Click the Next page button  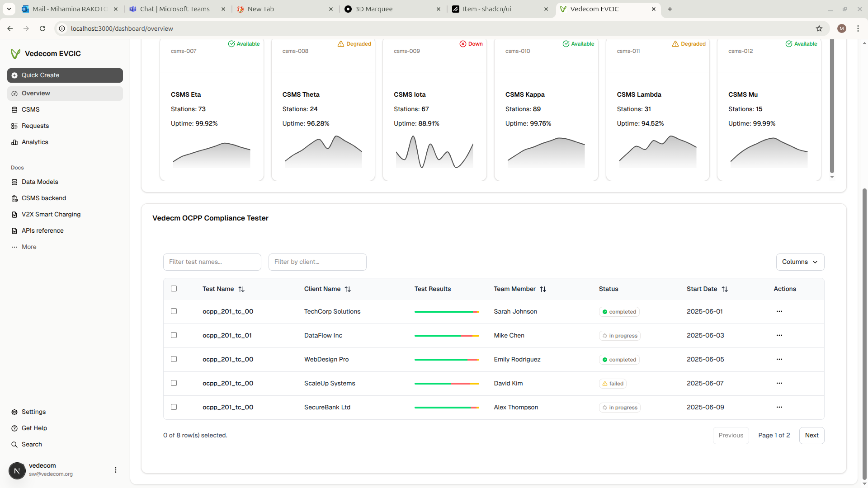[x=811, y=436]
